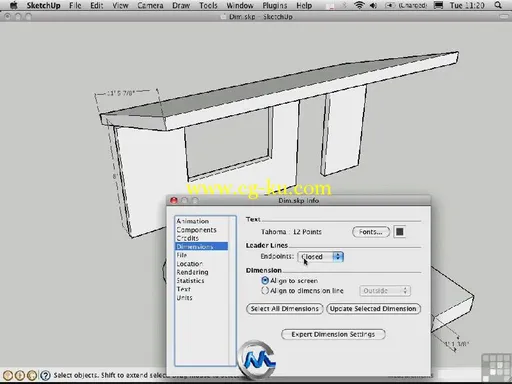Viewport: 512px width, 384px height.
Task: Click the first round status bar icon
Action: pyautogui.click(x=8, y=375)
